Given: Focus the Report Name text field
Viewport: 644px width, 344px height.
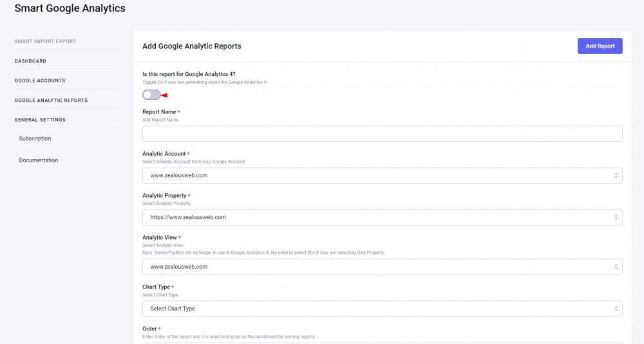Looking at the screenshot, I should 382,133.
